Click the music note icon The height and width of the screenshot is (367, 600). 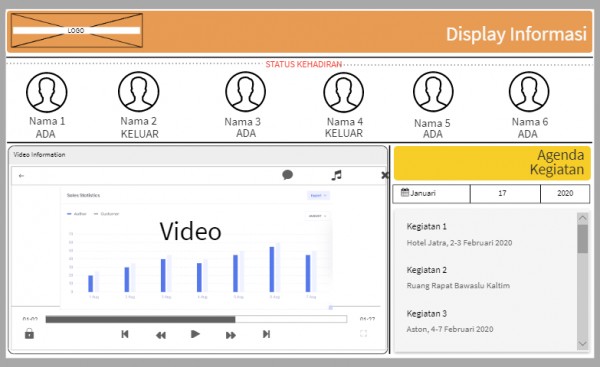(x=336, y=175)
